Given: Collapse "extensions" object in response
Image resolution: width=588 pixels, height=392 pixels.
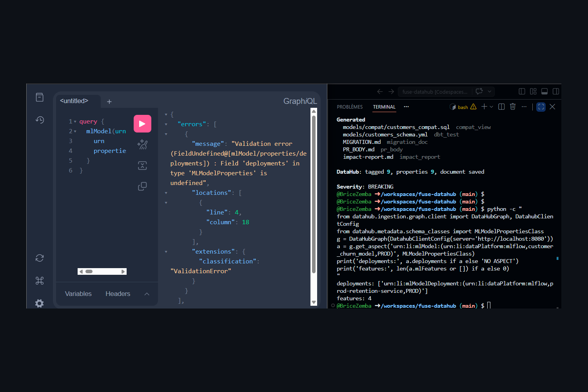Looking at the screenshot, I should [166, 252].
